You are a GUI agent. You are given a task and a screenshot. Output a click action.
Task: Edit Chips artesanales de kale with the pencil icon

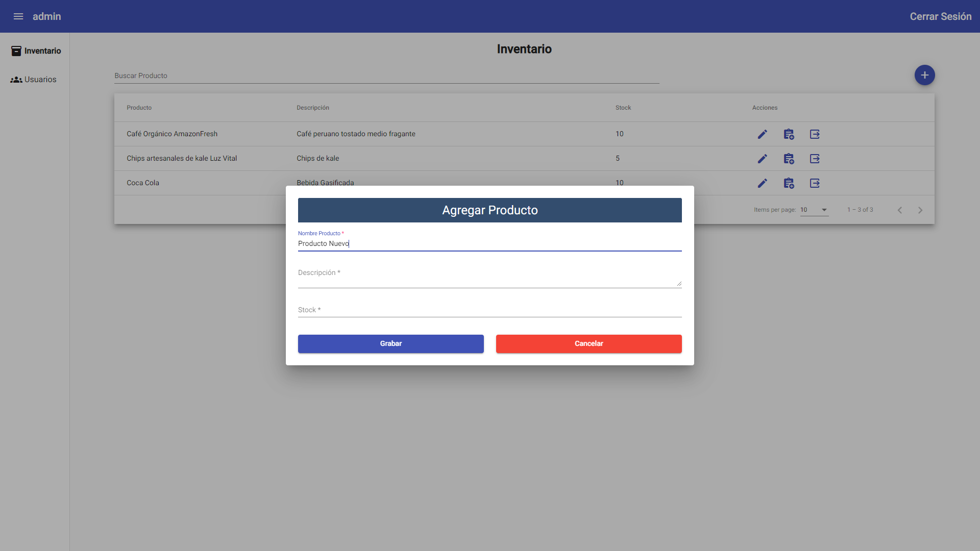pyautogui.click(x=763, y=158)
